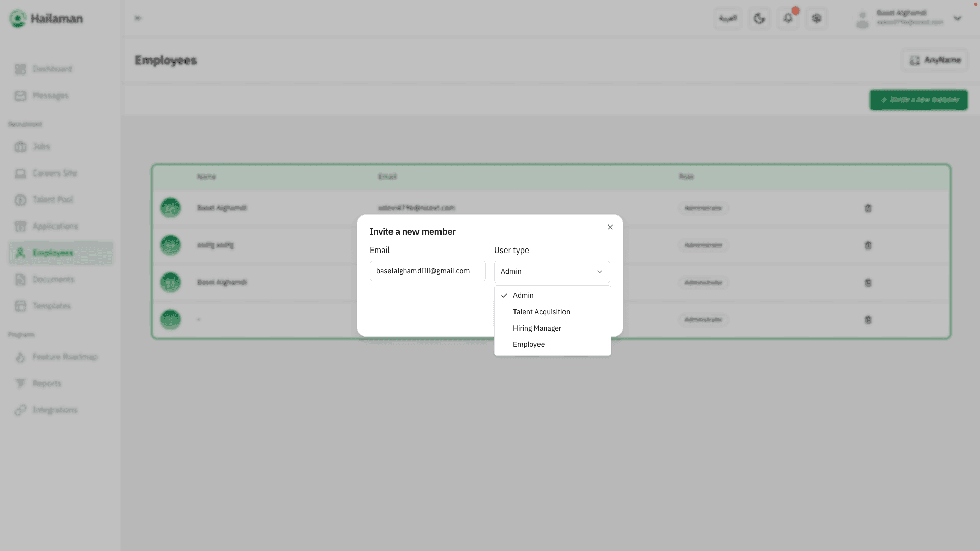
Task: Collapse the User type Admin dropdown
Action: 552,272
